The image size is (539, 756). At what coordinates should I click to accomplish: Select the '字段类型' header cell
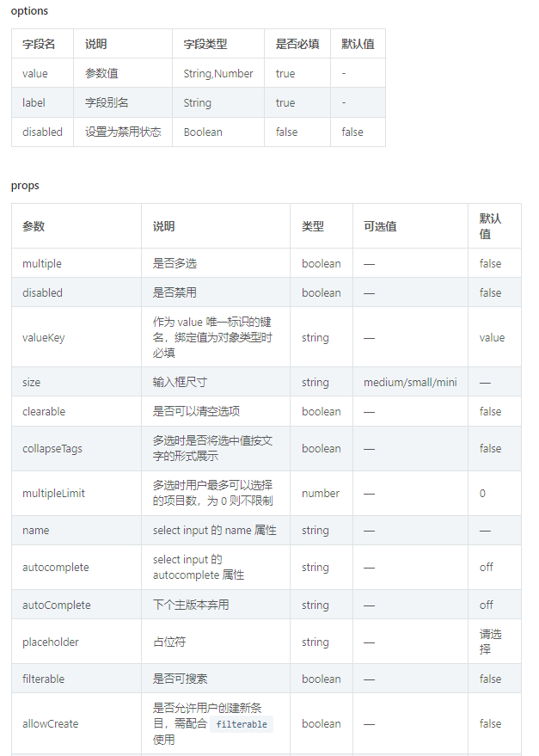(x=217, y=44)
